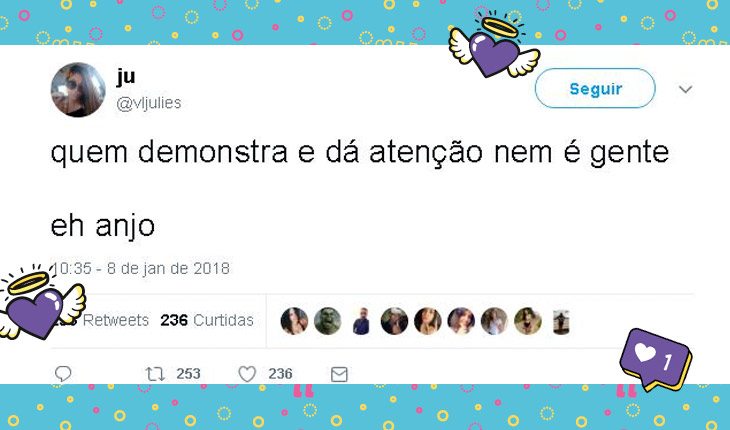Click the purple heart notification sticker

coord(656,359)
